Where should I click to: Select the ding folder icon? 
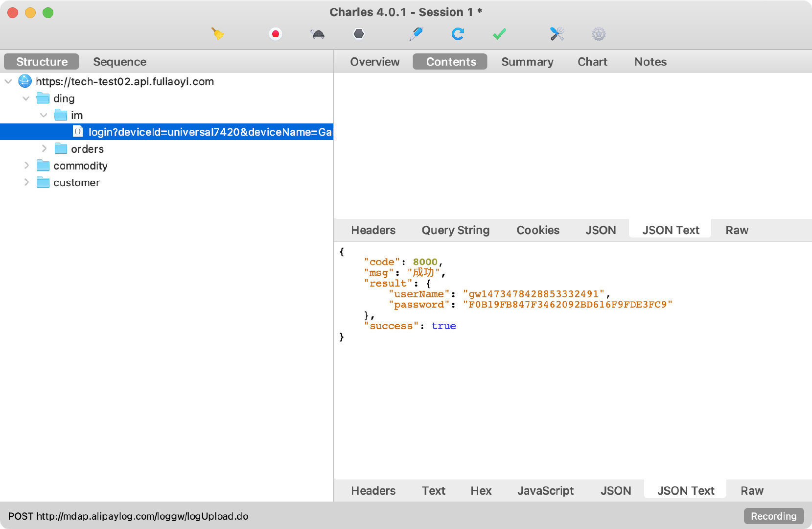pos(43,98)
